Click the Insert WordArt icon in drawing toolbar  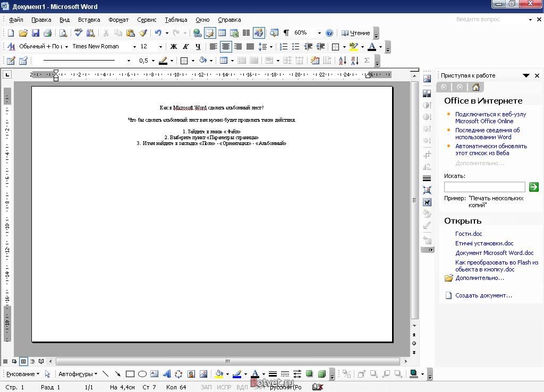(166, 374)
